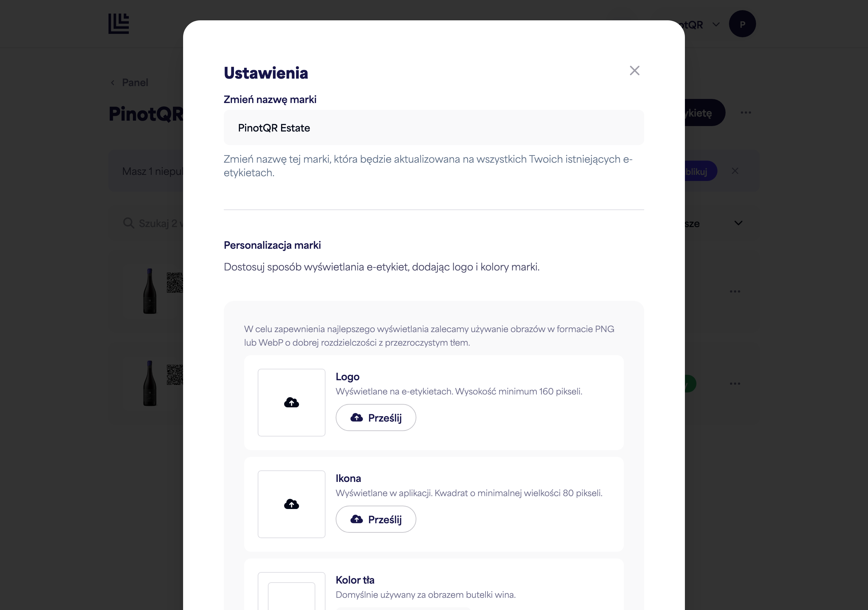
Task: Expand the account dropdown chevron in header
Action: click(716, 24)
